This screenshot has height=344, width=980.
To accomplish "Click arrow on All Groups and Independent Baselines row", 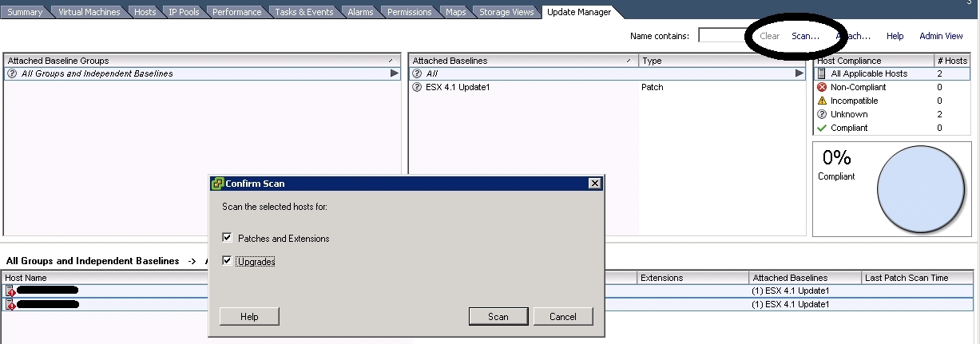I will (x=394, y=73).
